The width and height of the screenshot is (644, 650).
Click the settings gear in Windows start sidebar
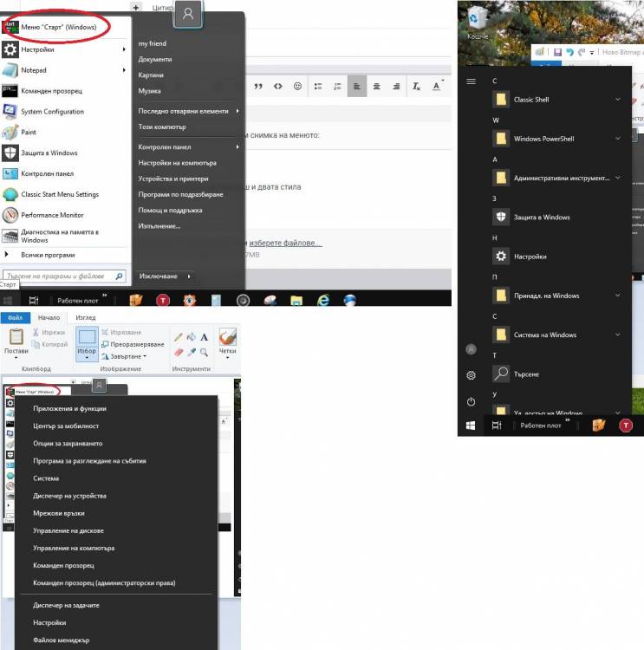point(471,375)
